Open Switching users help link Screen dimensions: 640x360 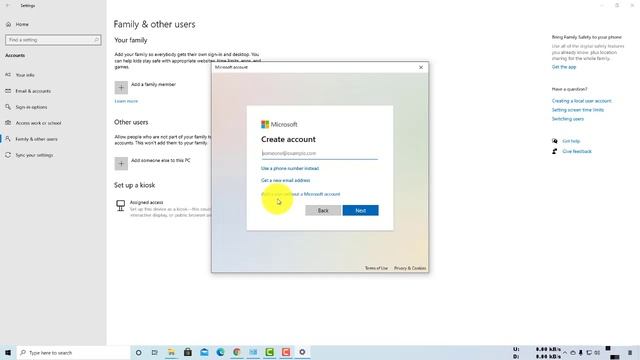point(568,119)
